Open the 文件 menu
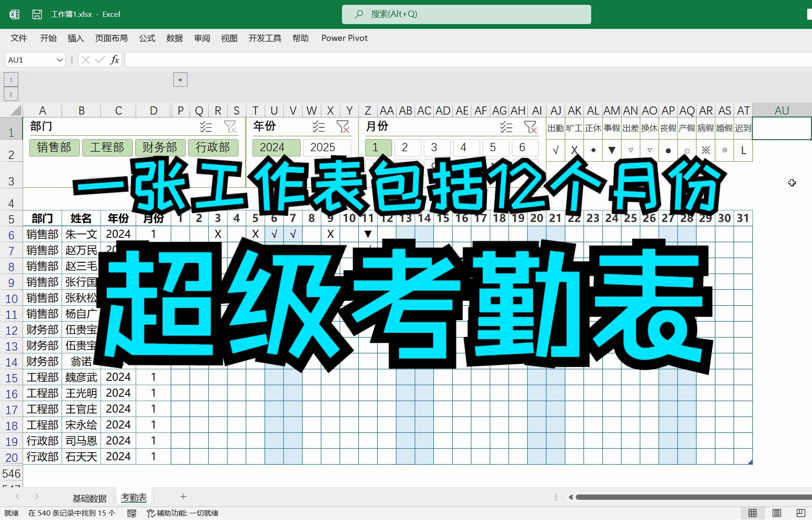This screenshot has width=812, height=520. (x=19, y=38)
